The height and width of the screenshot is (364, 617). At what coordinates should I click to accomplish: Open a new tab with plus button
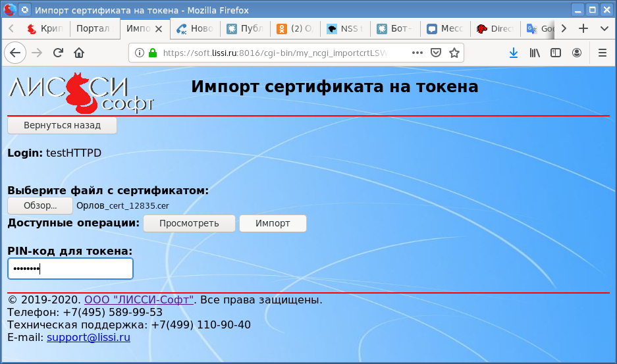[583, 29]
